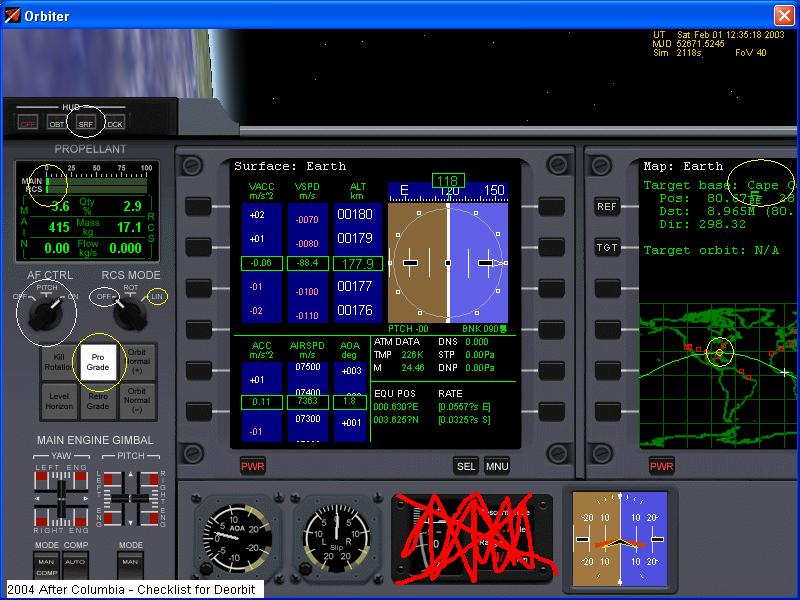The width and height of the screenshot is (800, 600).
Task: Select the DCK HUD mode button
Action: click(115, 123)
